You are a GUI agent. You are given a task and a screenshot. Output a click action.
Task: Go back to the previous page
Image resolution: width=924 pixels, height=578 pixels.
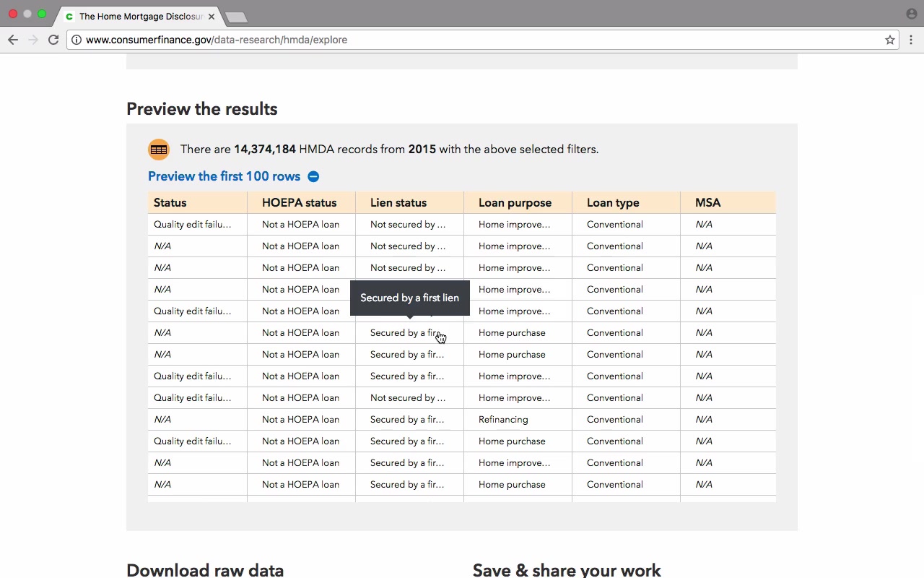(x=13, y=40)
